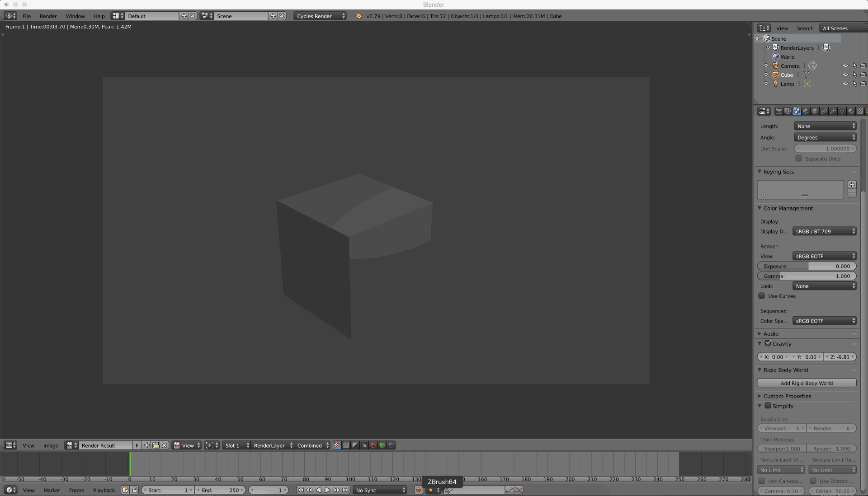
Task: Click the Exposure slider
Action: click(x=807, y=266)
